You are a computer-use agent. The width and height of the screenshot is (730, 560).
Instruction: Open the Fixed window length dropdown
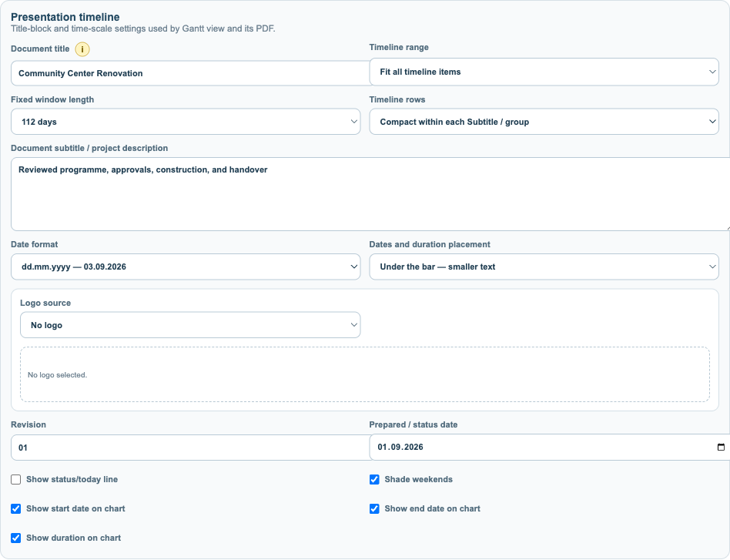point(186,122)
